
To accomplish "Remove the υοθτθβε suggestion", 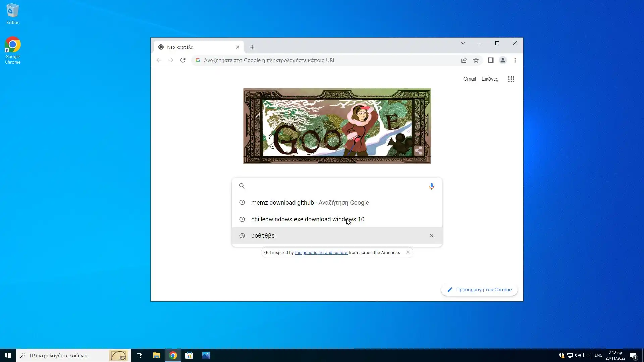I will pos(431,236).
